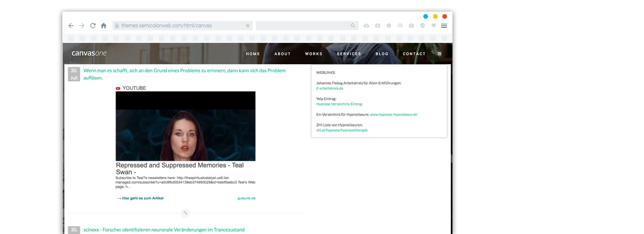
Task: Click the 30. Juli date badge
Action: click(x=74, y=74)
